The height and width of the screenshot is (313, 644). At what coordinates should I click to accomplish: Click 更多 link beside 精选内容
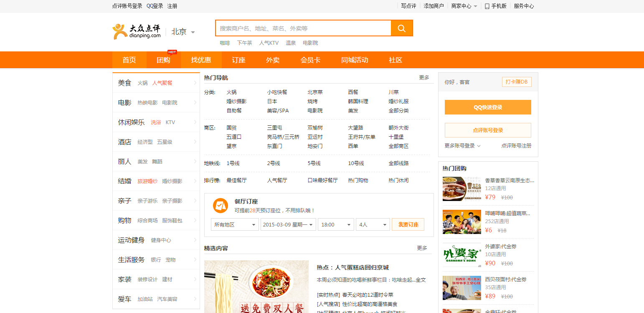coord(422,248)
